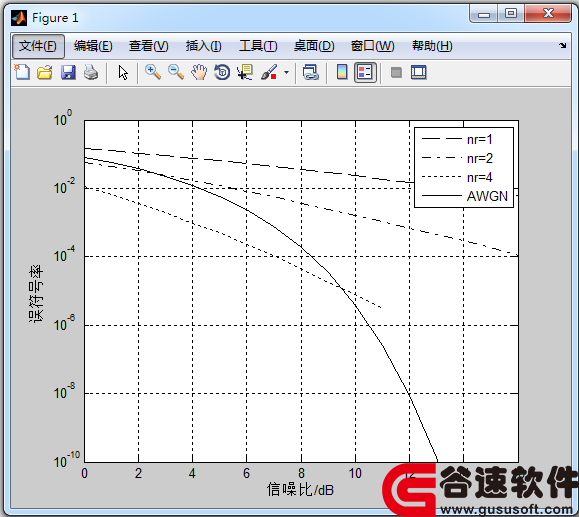The width and height of the screenshot is (579, 517).
Task: Select the Data Cursor tool
Action: click(245, 72)
